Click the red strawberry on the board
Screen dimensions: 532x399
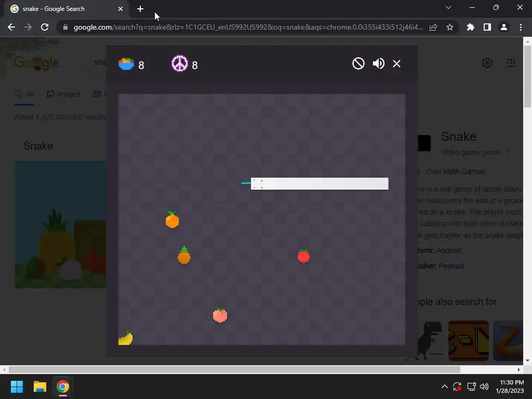(x=303, y=256)
